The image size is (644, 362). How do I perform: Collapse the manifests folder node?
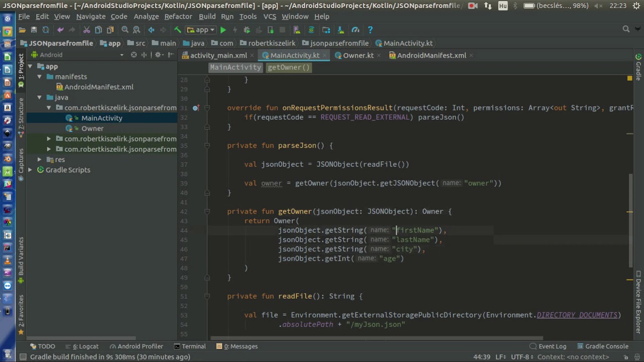[x=39, y=76]
